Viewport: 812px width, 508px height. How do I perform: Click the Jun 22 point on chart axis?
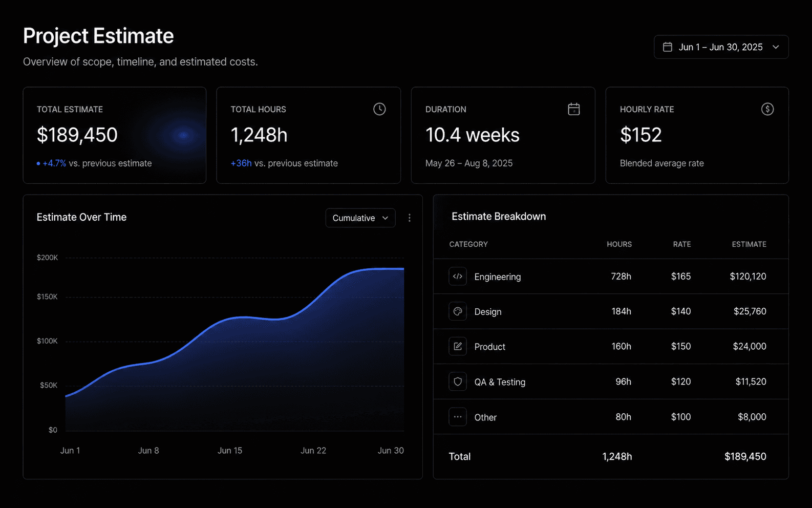(x=313, y=451)
